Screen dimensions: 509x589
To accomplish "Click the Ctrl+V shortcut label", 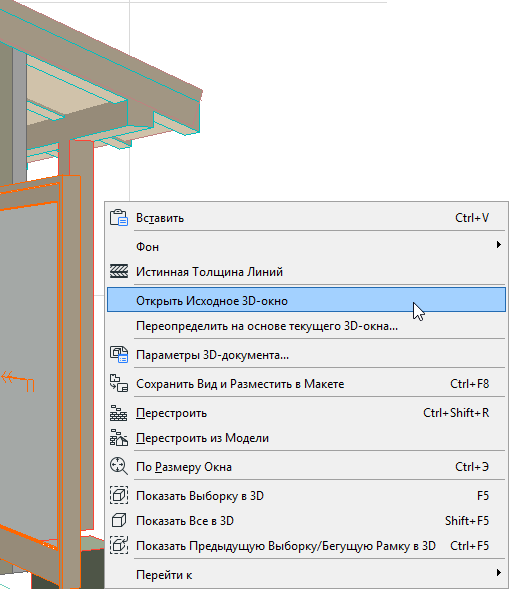I will tap(472, 218).
